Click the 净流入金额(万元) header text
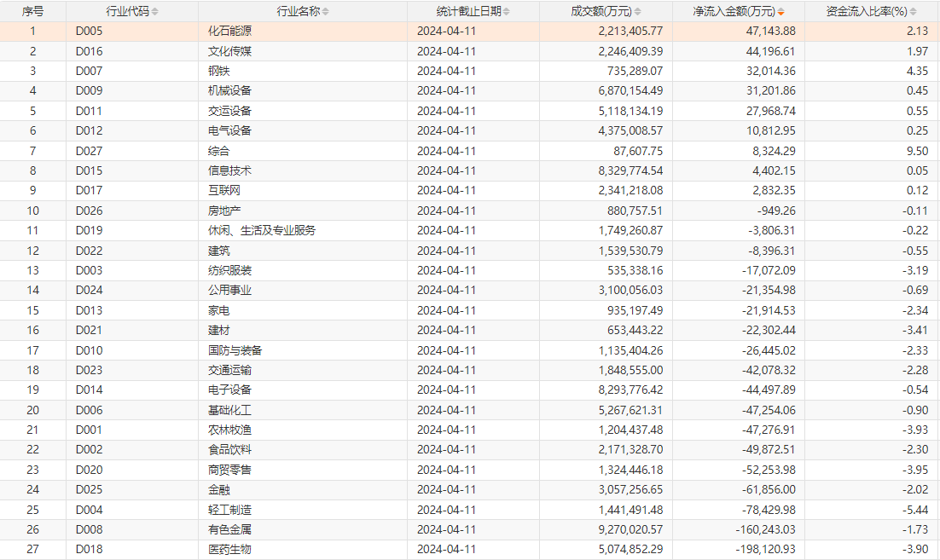 [734, 11]
